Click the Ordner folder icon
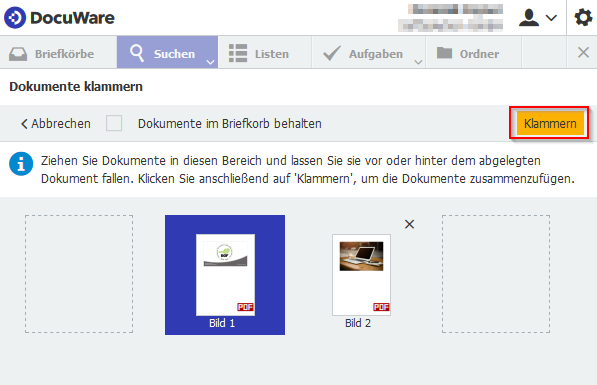The width and height of the screenshot is (597, 385). (444, 53)
